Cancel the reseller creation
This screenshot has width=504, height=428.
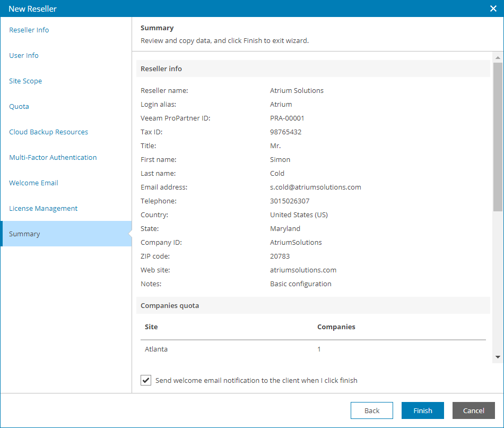(473, 410)
